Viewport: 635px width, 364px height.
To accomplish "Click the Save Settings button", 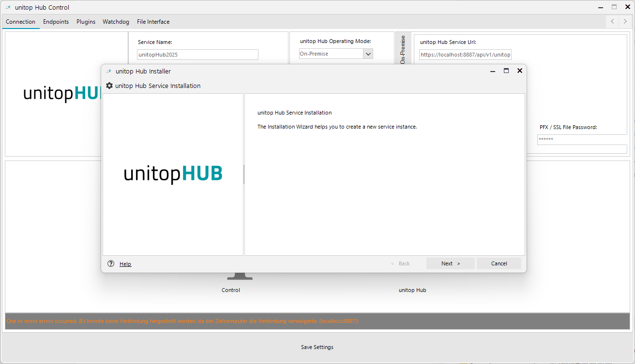I will pyautogui.click(x=317, y=347).
